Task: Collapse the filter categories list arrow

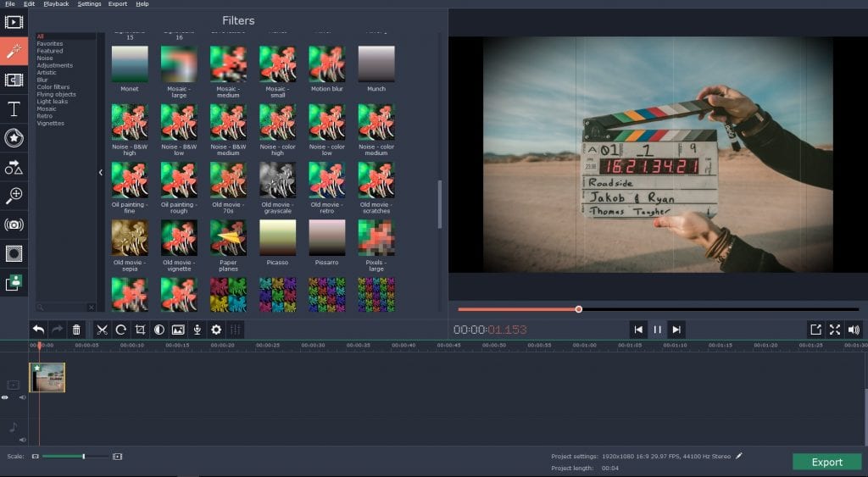Action: click(x=101, y=173)
